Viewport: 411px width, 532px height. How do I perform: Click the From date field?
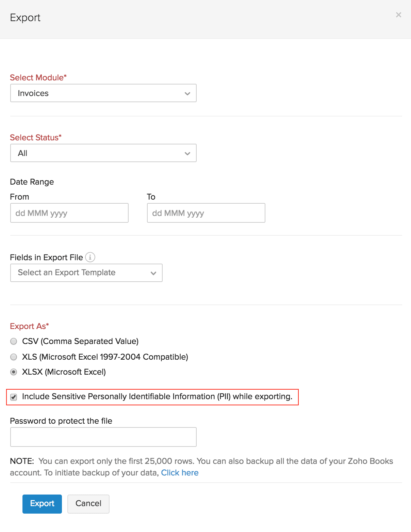coord(69,213)
